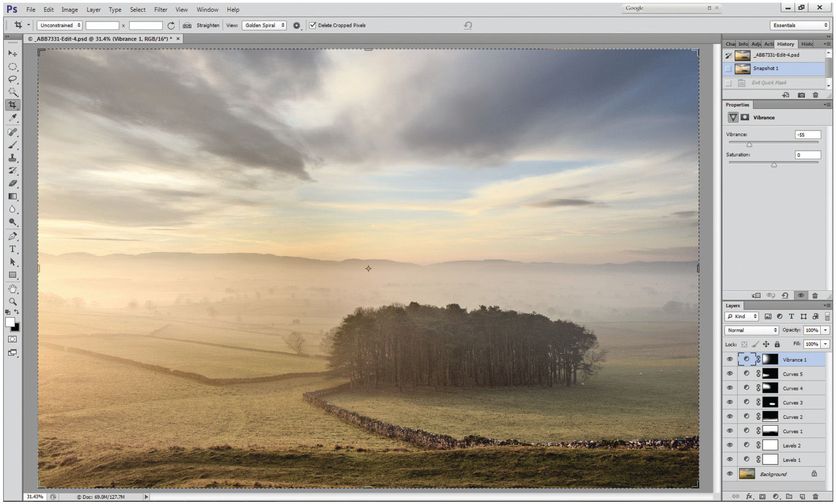Viewport: 836px width, 504px height.
Task: Create new snapshot camera icon in History
Action: coord(801,95)
